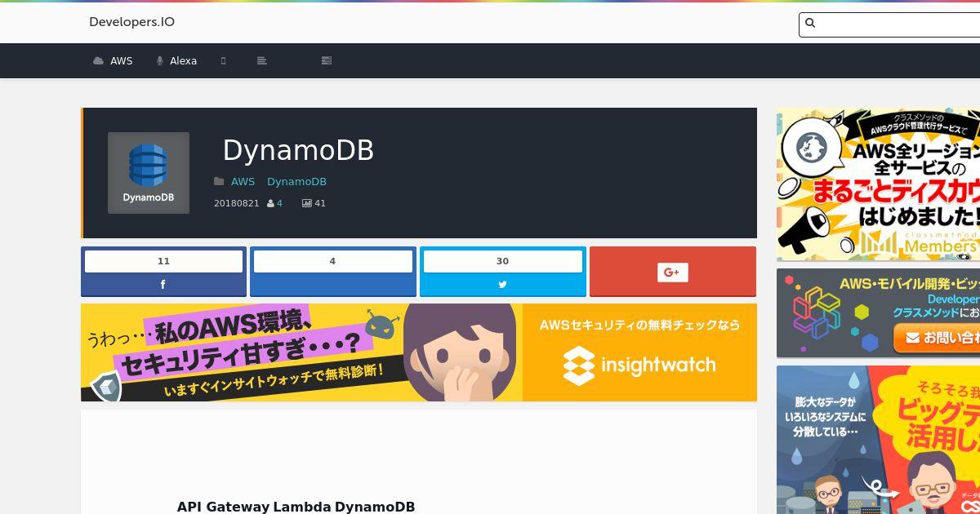
Task: Focus the search input field
Action: (889, 24)
